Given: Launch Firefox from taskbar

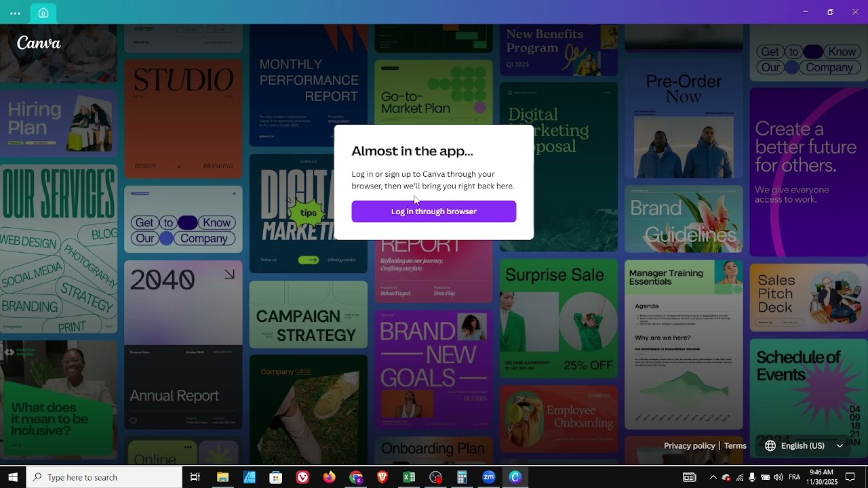Looking at the screenshot, I should pos(329,477).
